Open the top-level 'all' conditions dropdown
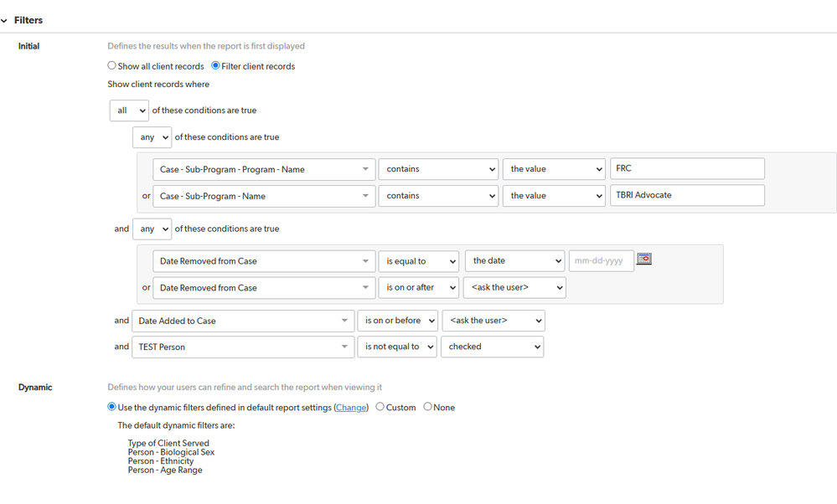The height and width of the screenshot is (504, 837). coord(129,111)
